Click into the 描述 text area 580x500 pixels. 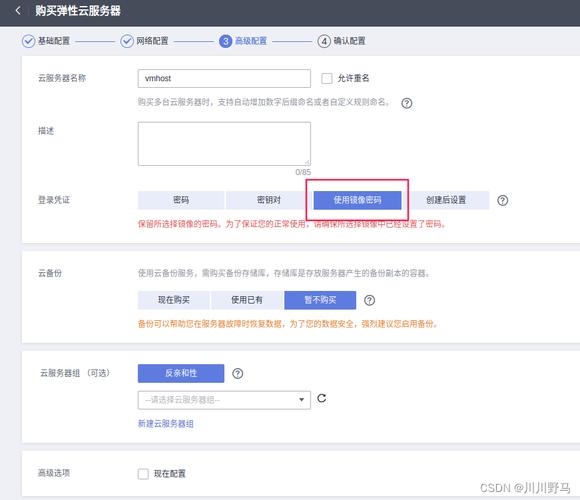click(224, 144)
